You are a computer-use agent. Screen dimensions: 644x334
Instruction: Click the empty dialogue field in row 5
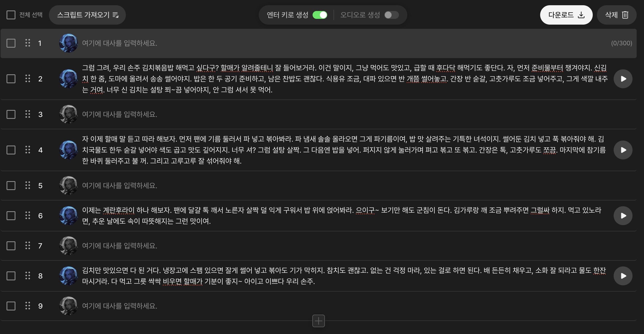pyautogui.click(x=345, y=186)
